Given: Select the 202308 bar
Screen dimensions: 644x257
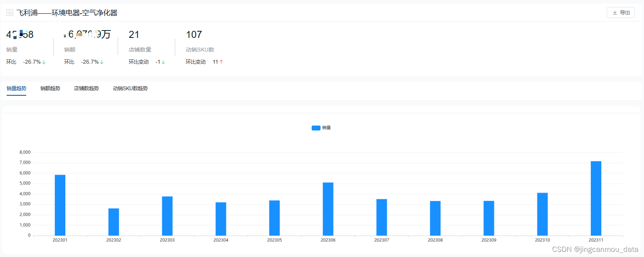Looking at the screenshot, I should tap(435, 218).
